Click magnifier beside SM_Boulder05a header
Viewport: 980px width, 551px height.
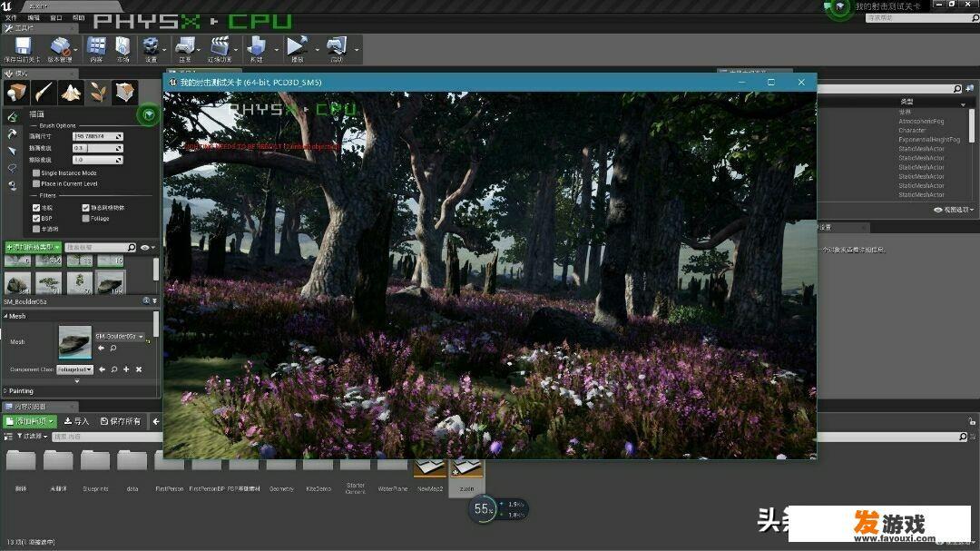pyautogui.click(x=146, y=300)
